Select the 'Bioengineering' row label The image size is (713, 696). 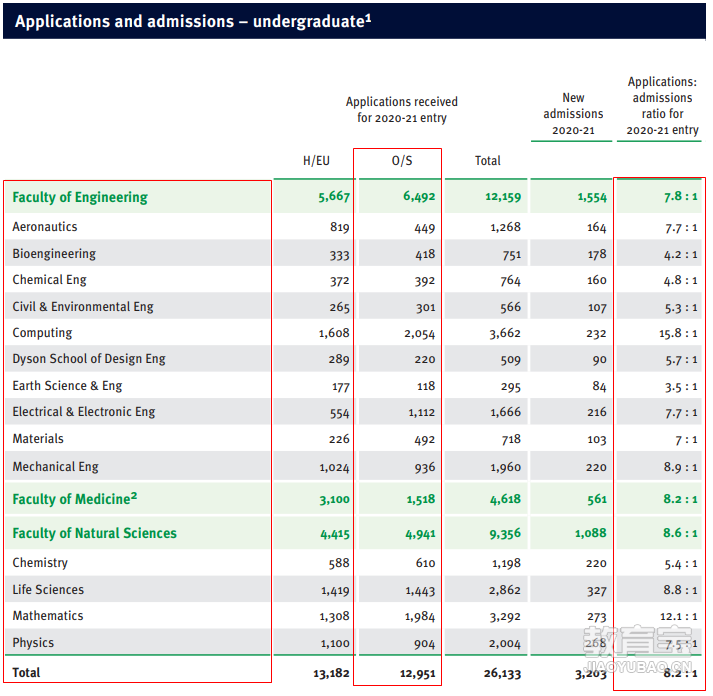[x=54, y=254]
